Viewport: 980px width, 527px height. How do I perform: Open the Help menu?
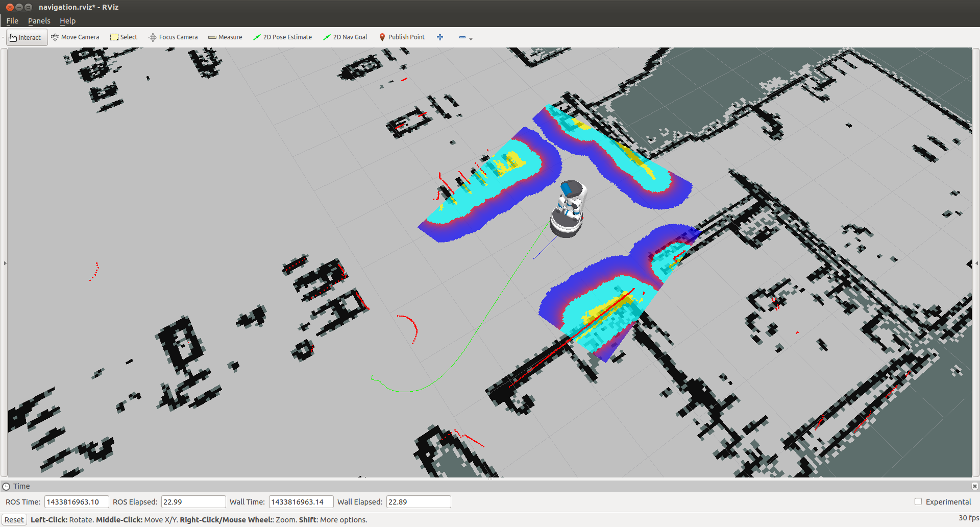[x=67, y=21]
